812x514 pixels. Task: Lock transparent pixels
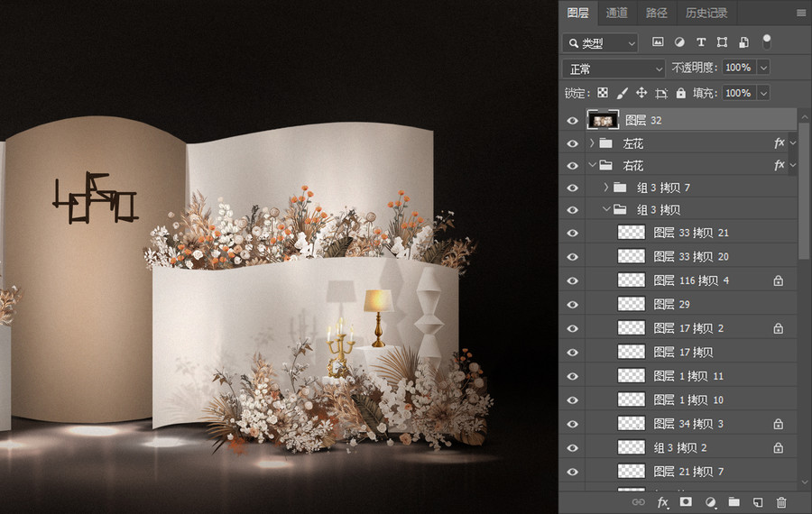tap(603, 93)
